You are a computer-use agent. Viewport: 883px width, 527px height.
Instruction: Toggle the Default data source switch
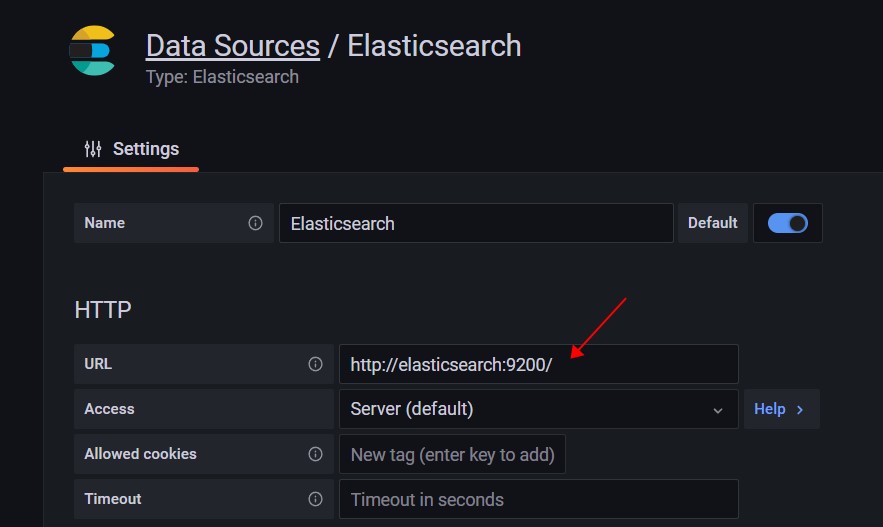click(x=787, y=223)
